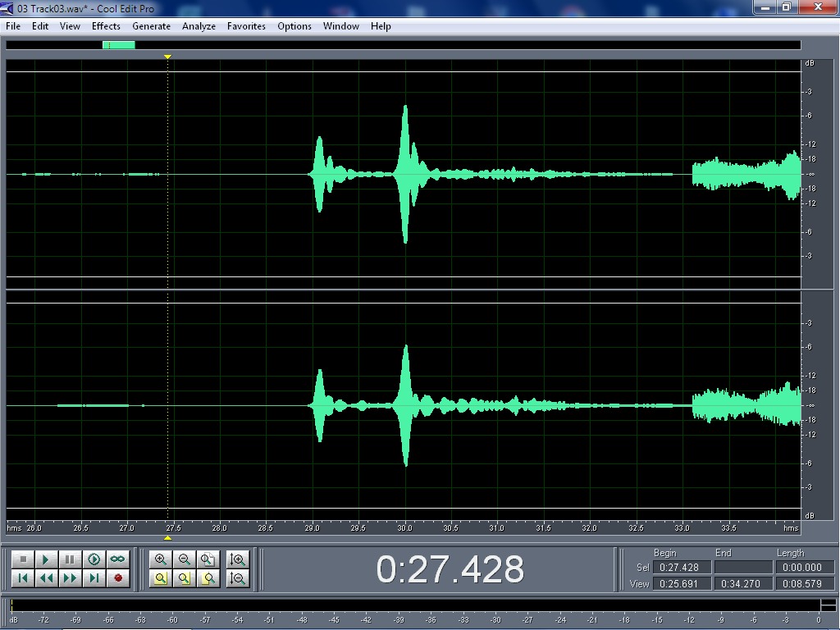Open the Favorites menu
Image resolution: width=840 pixels, height=630 pixels.
[246, 26]
